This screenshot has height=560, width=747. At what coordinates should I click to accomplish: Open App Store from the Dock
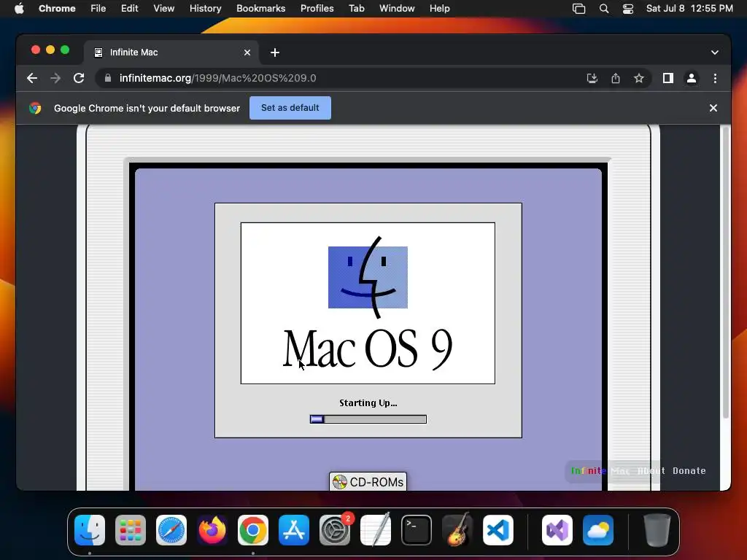(x=294, y=530)
